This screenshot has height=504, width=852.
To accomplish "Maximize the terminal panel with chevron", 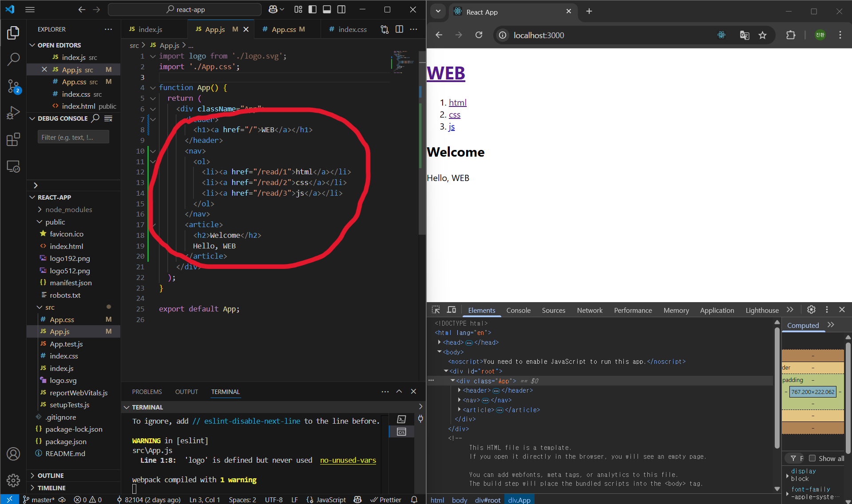I will [399, 391].
